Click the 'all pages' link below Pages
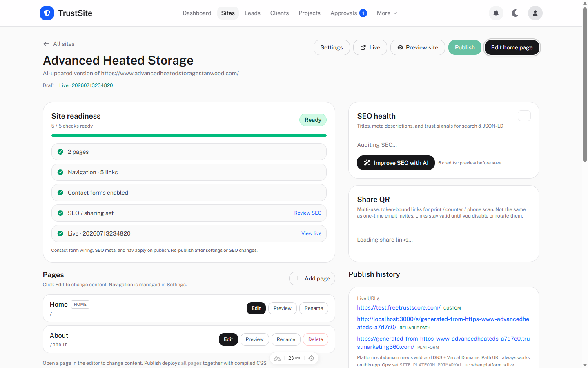 point(192,363)
